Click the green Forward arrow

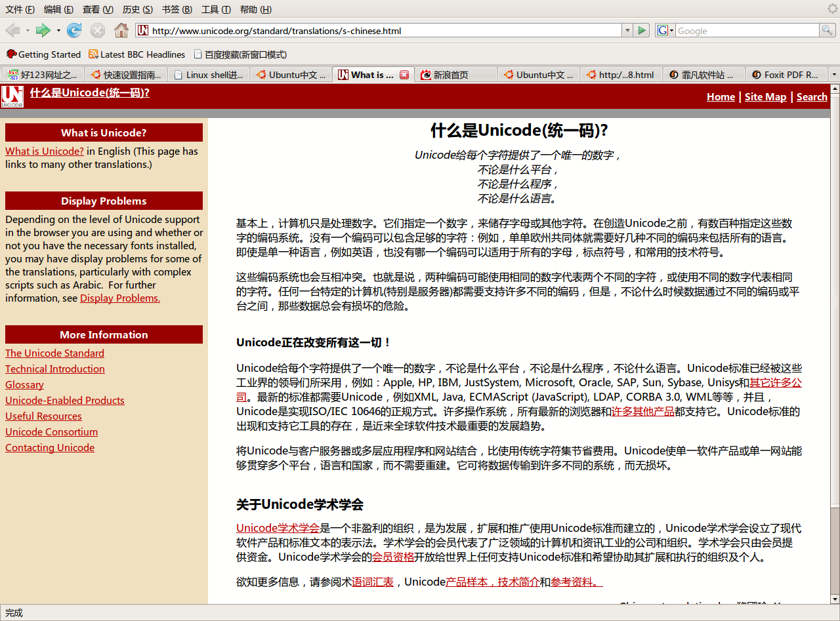tap(43, 30)
